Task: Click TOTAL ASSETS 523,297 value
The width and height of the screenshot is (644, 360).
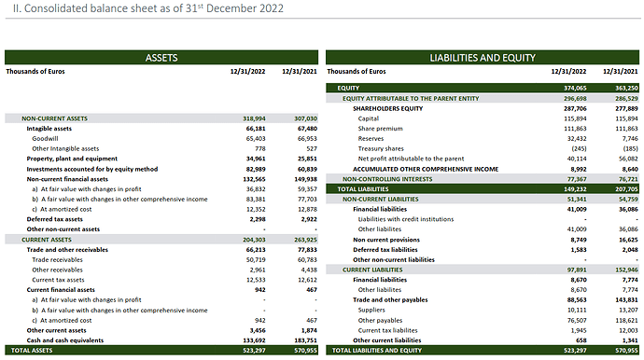Action: [x=254, y=351]
